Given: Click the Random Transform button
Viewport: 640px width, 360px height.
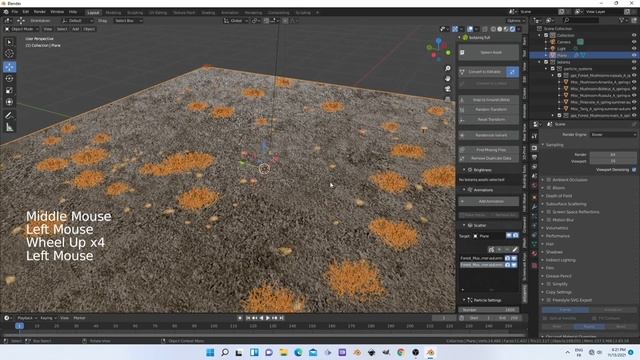Looking at the screenshot, I should pyautogui.click(x=489, y=109).
